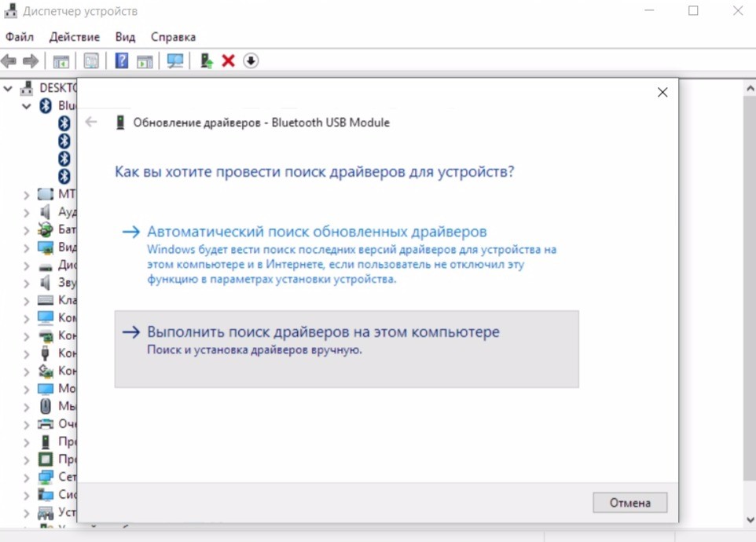Open the Вид menu

tap(125, 37)
